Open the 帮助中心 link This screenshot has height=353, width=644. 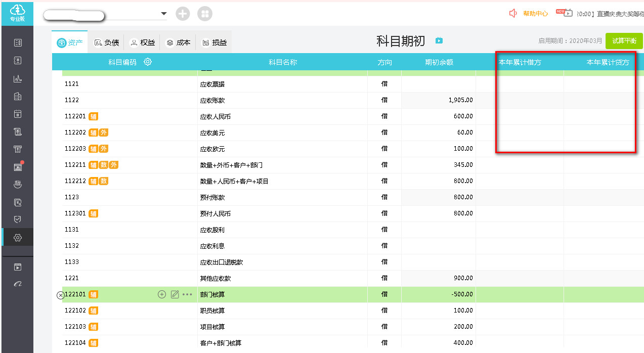(535, 14)
